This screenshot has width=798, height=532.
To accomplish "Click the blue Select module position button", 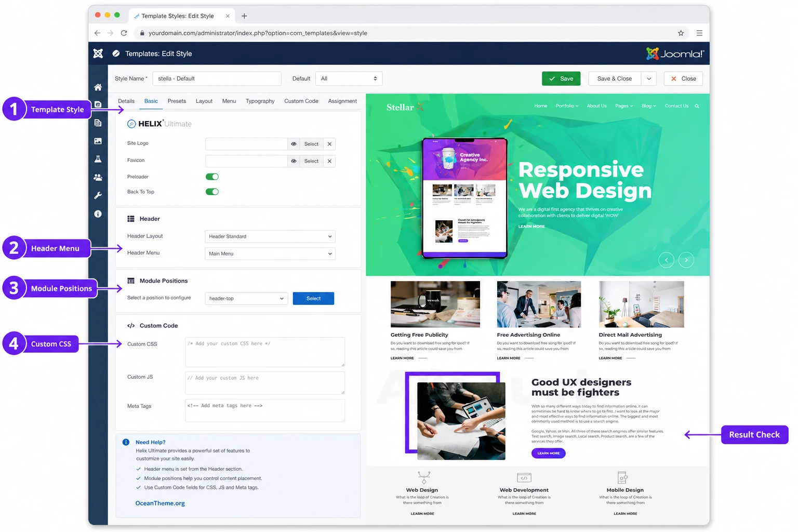I will pyautogui.click(x=313, y=298).
